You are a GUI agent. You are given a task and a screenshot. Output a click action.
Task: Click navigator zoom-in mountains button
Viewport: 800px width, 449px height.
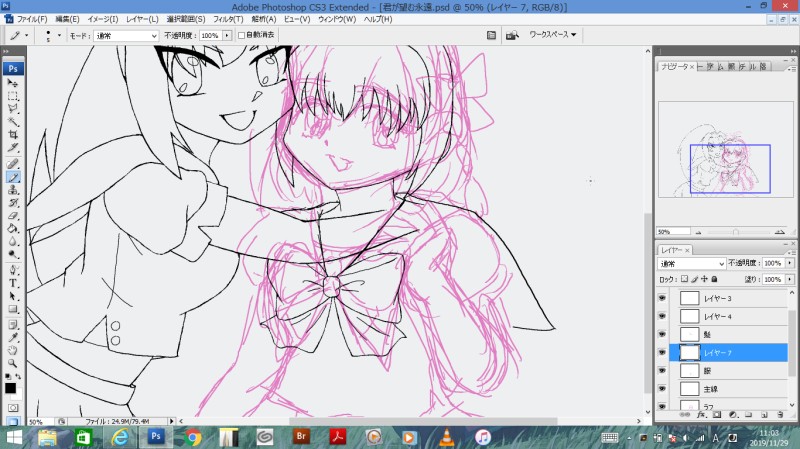779,232
